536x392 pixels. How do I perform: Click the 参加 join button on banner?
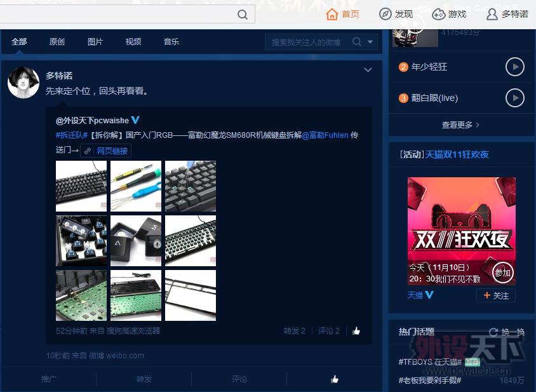point(503,273)
